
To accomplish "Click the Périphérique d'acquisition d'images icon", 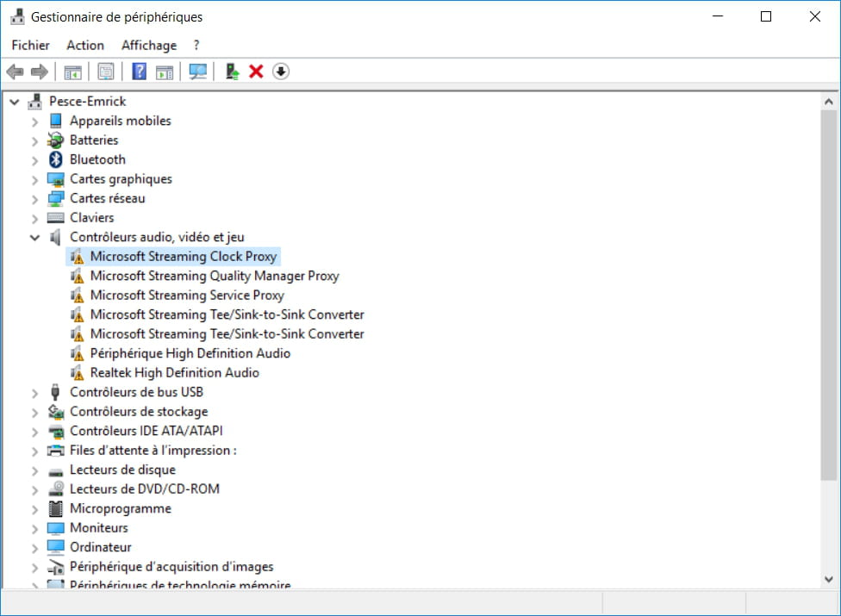I will coord(56,567).
